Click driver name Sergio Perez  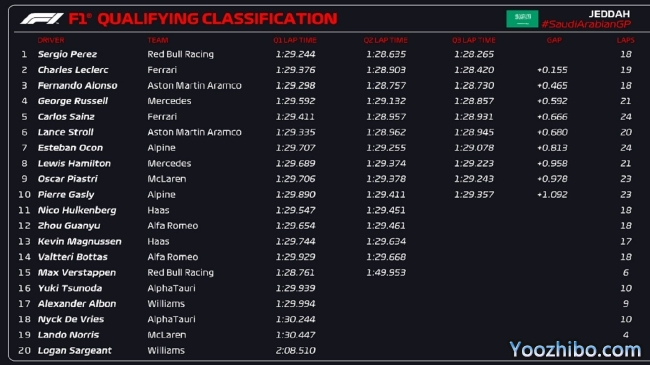click(67, 54)
